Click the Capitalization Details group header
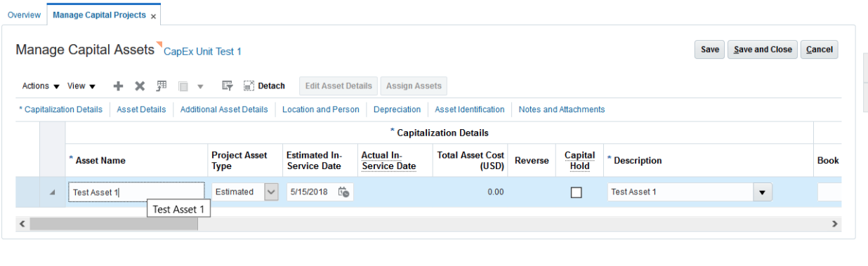The height and width of the screenshot is (266, 868). [x=440, y=133]
